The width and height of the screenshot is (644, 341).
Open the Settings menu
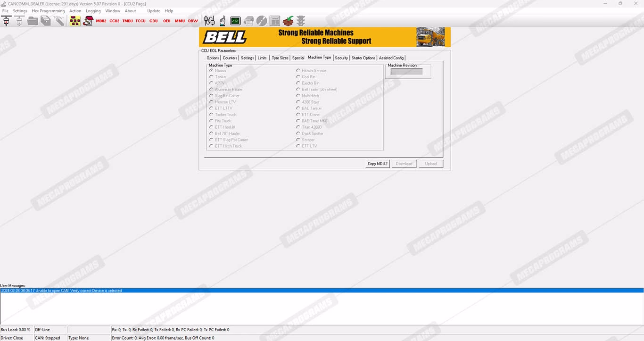click(x=20, y=11)
